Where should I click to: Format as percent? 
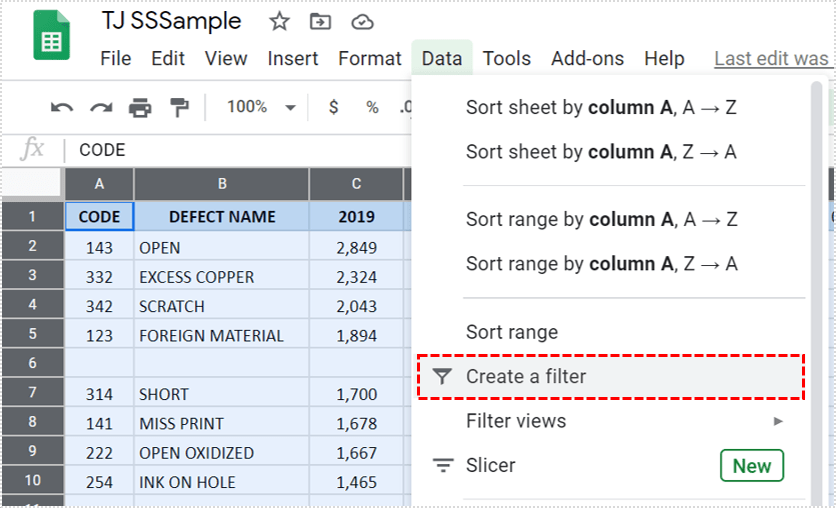tap(372, 107)
